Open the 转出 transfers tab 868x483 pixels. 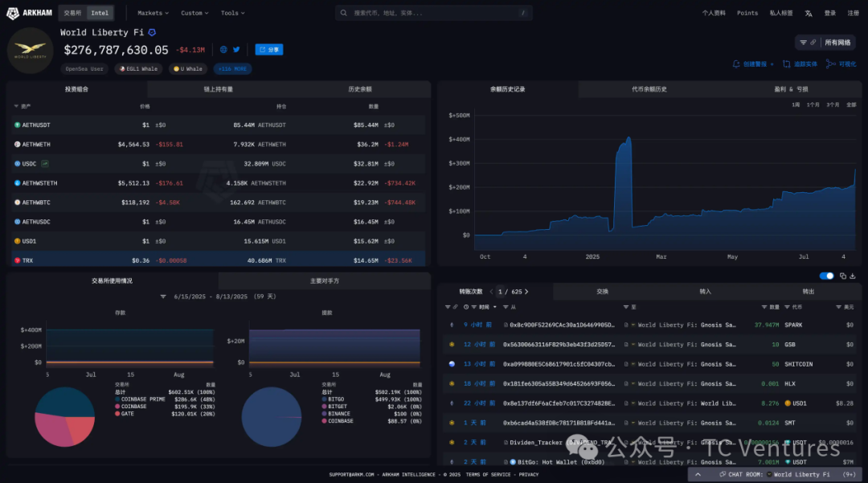pos(809,292)
